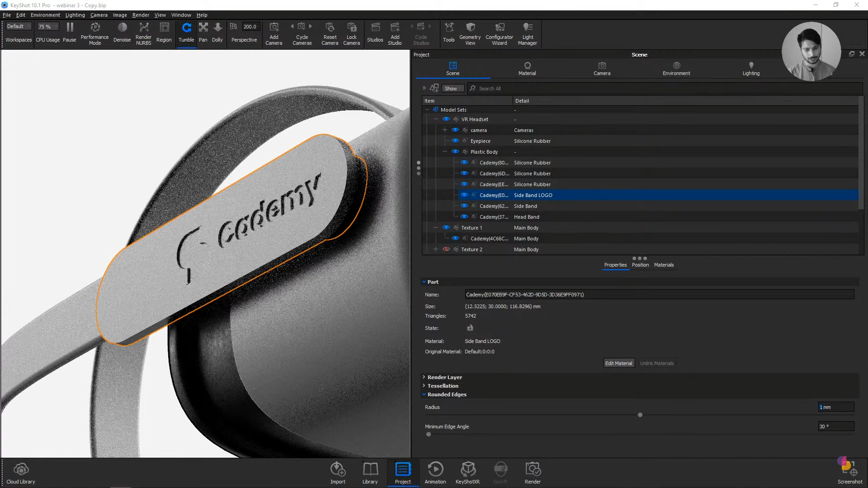
Task: Open the Library panel
Action: click(370, 473)
